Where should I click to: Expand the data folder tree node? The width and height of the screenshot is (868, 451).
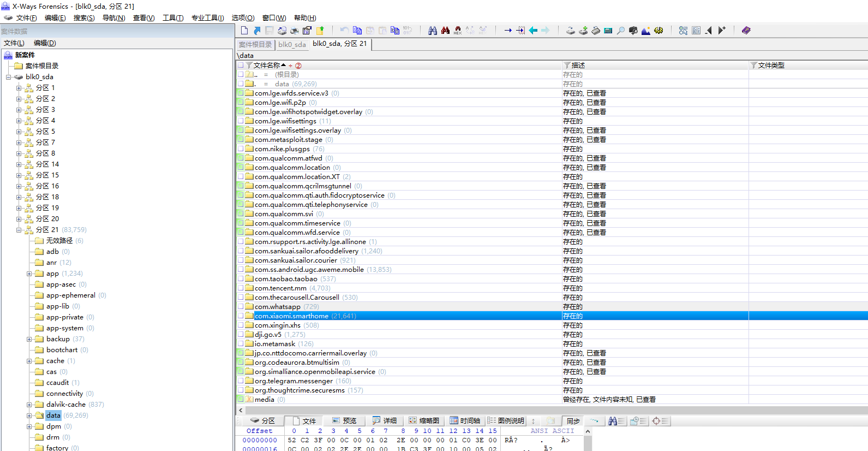tap(29, 416)
